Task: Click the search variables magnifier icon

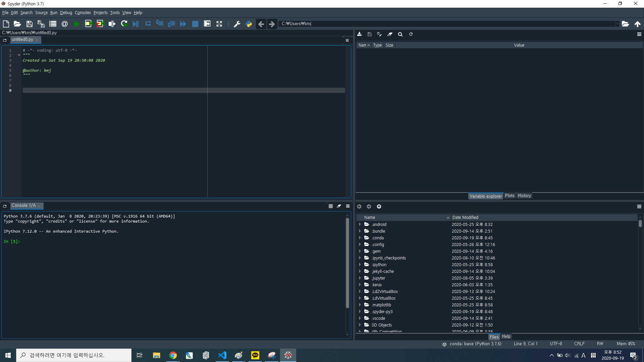Action: point(400,34)
